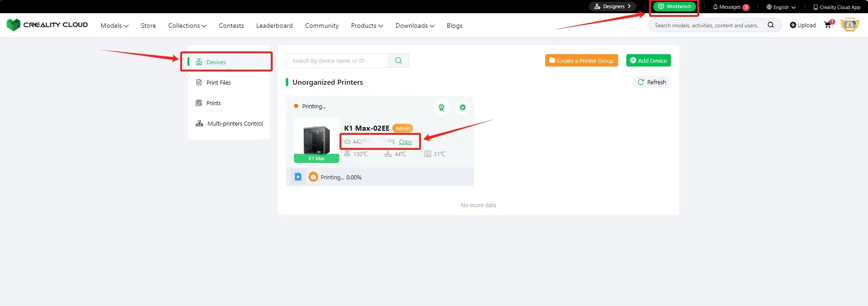The width and height of the screenshot is (868, 306).
Task: Select Print Files in the sidebar
Action: tap(218, 82)
